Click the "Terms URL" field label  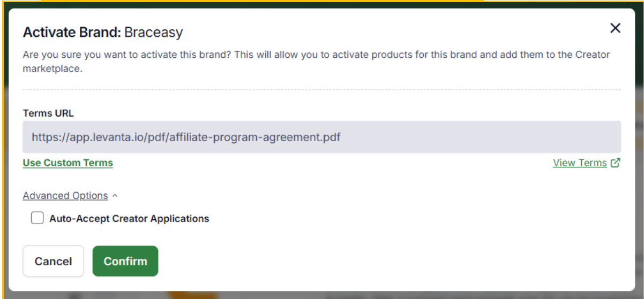[48, 113]
